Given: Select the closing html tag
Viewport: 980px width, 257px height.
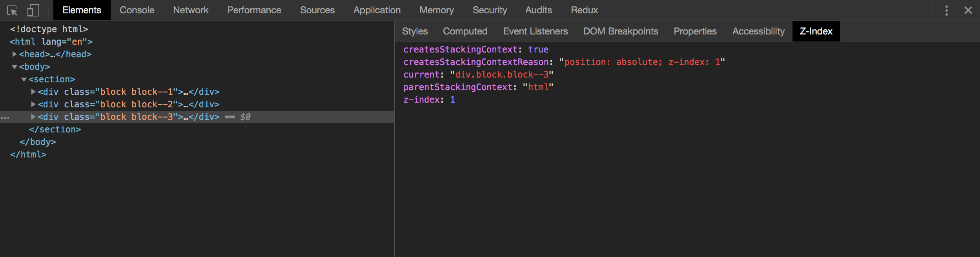Looking at the screenshot, I should point(28,154).
